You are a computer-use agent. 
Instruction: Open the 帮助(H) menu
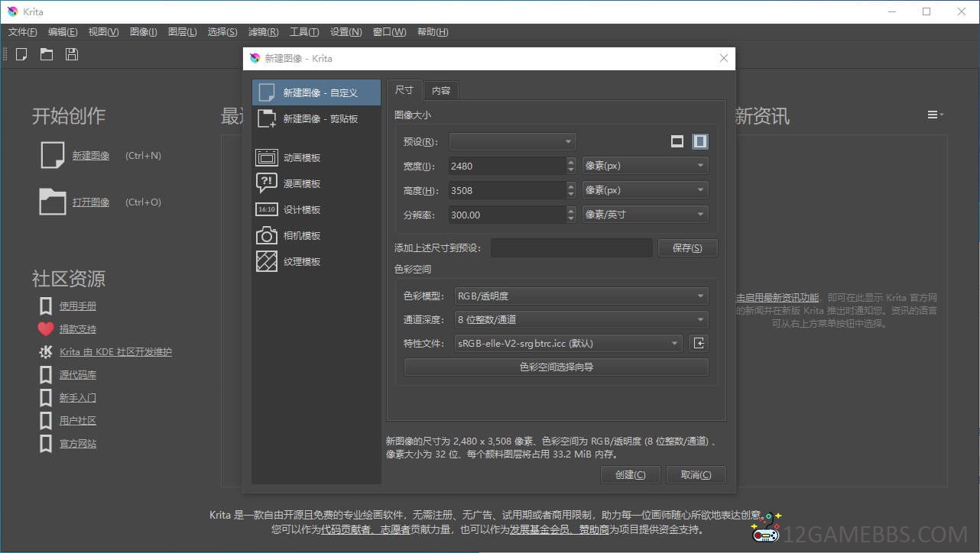(433, 32)
